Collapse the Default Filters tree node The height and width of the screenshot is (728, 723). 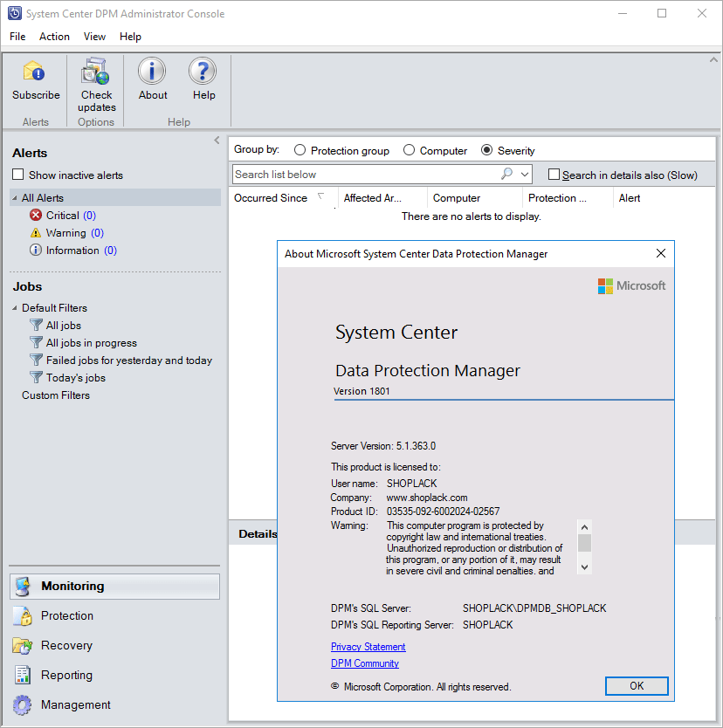[15, 308]
